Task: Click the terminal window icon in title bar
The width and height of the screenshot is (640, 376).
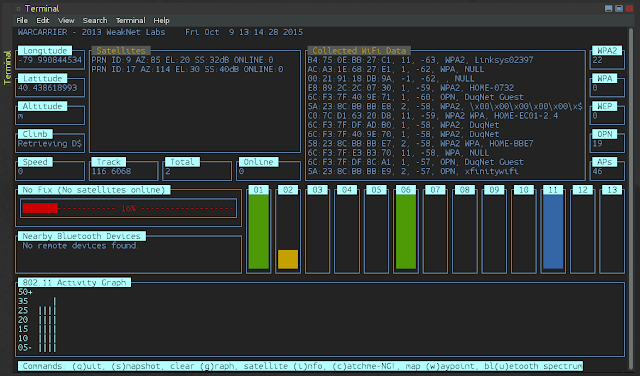Action: tap(18, 9)
